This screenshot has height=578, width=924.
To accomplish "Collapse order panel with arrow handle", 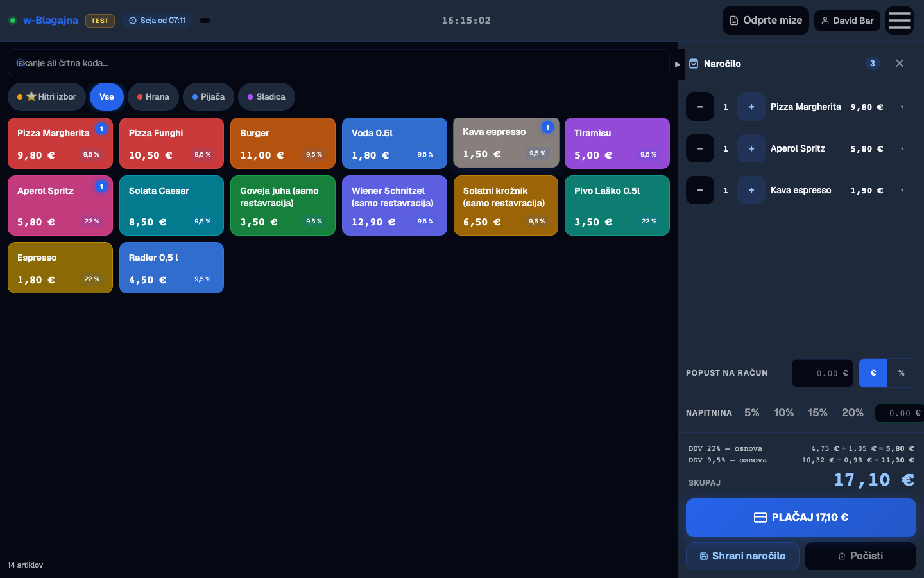I will [x=678, y=64].
